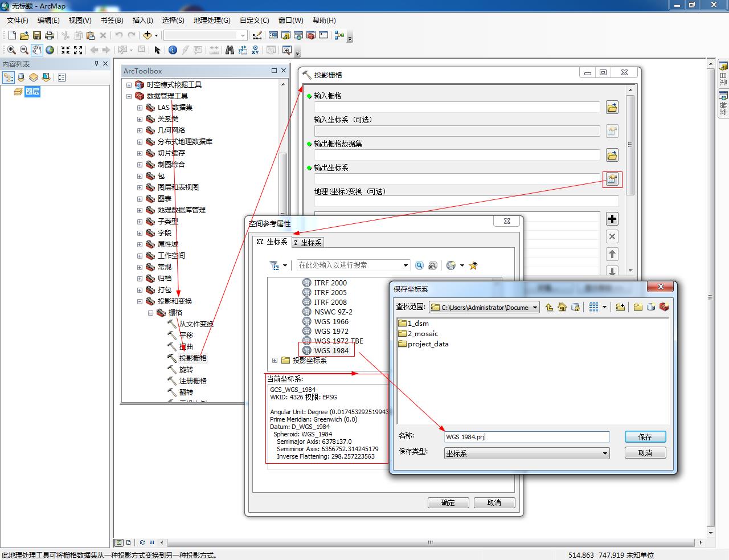Launch ModelBuilder from the toolbar icon
This screenshot has height=560, width=729.
point(339,35)
